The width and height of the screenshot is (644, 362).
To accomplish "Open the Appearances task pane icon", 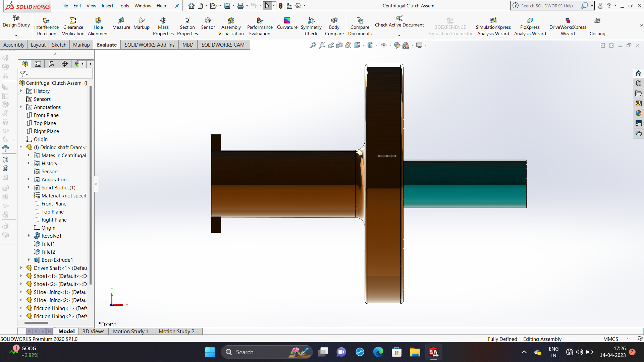I will point(638,113).
